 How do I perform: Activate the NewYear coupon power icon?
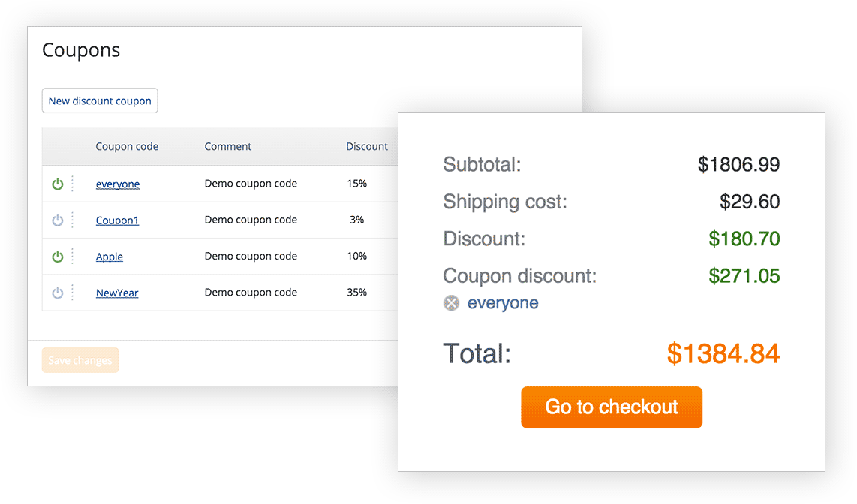(58, 292)
